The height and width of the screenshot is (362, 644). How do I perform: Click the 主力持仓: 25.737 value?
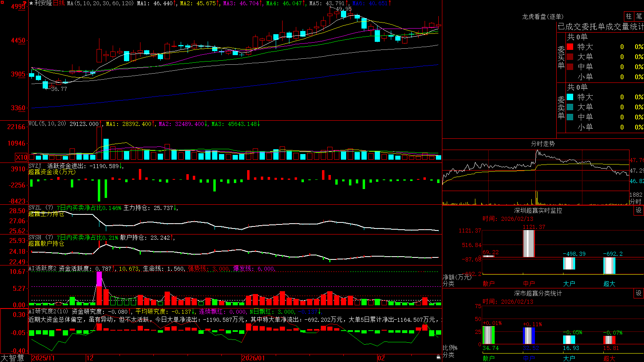pyautogui.click(x=148, y=208)
